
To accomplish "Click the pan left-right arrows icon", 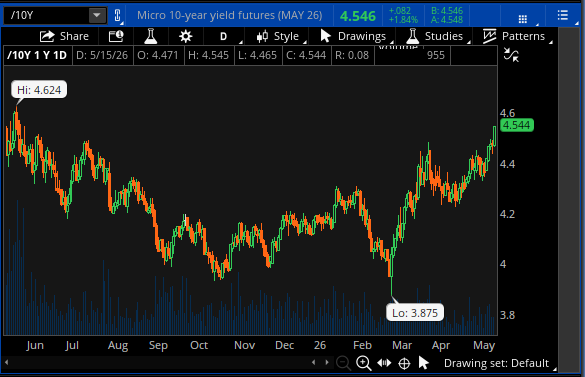I will tap(384, 363).
